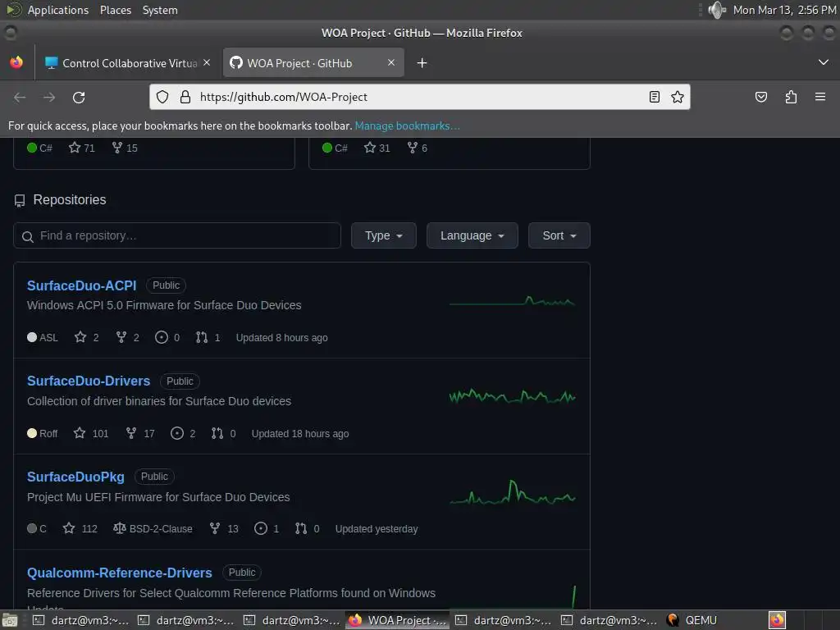
Task: Click the forks count 2 on SurfaceDuo-ACPI
Action: click(127, 337)
